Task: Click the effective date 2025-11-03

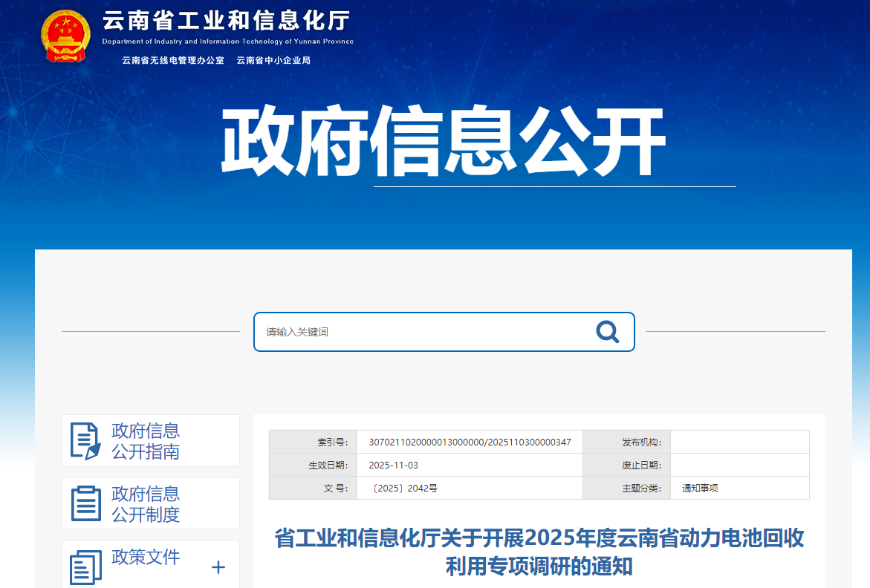Action: pos(394,465)
